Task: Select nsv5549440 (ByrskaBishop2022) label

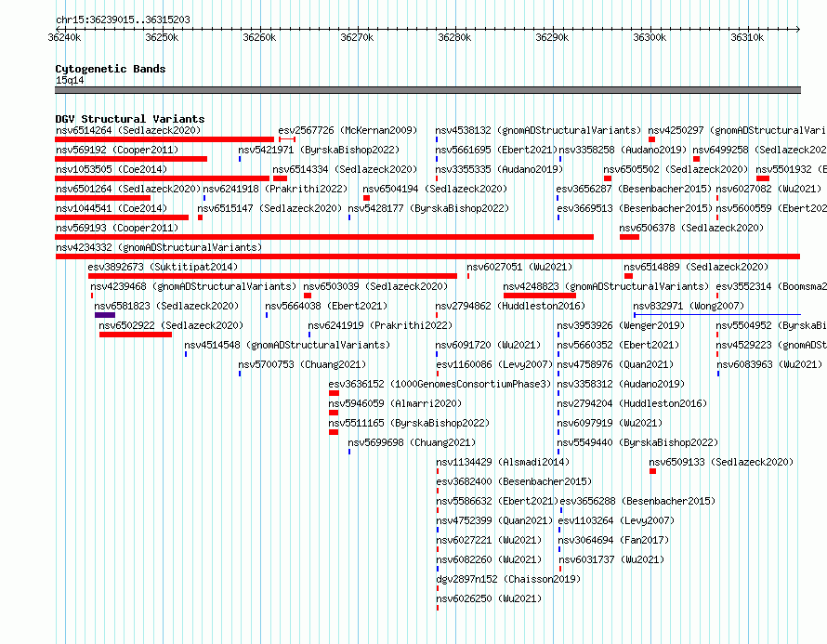Action: (637, 442)
